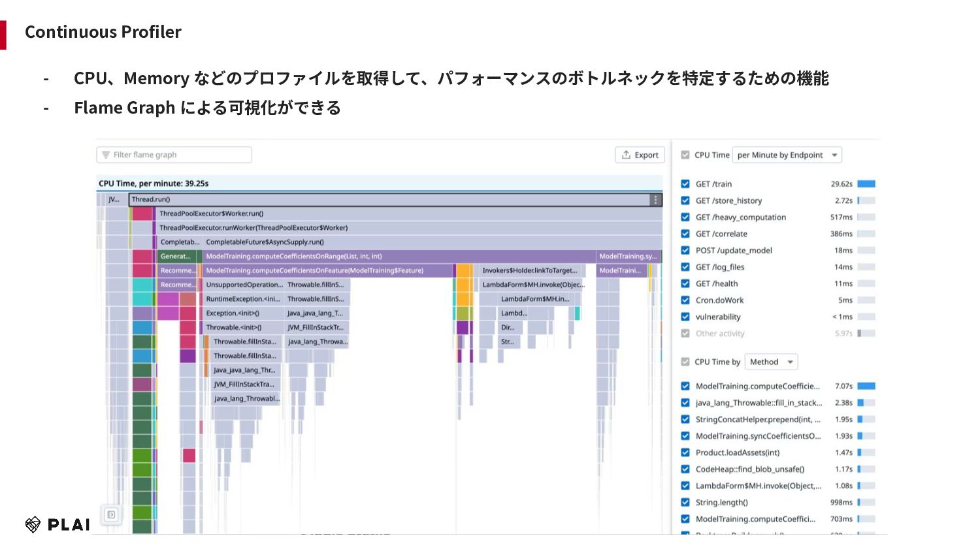This screenshot has width=980, height=551.
Task: Select ModelTraining.computeCoefficientsOnFeature frame
Action: 328,270
